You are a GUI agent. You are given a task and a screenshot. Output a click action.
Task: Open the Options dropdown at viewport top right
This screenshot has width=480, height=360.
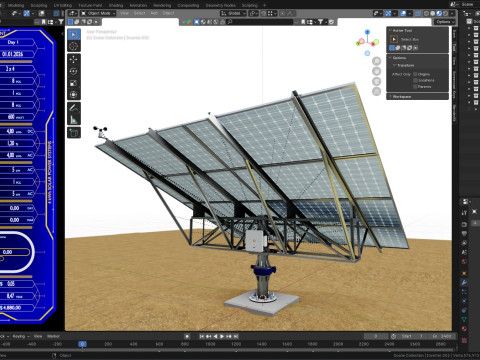point(445,22)
